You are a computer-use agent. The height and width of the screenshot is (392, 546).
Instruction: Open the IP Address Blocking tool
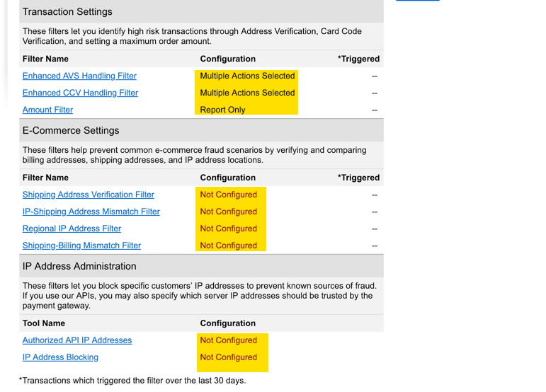[60, 357]
